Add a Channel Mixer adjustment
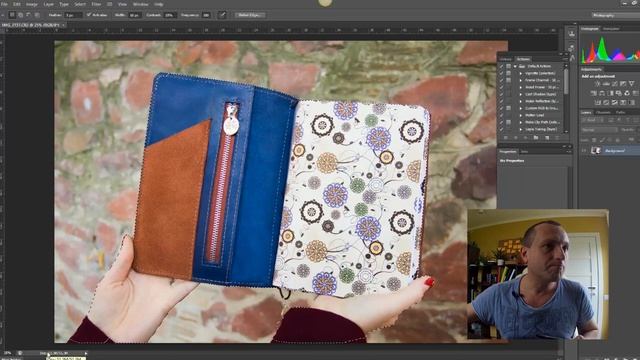 pyautogui.click(x=627, y=93)
